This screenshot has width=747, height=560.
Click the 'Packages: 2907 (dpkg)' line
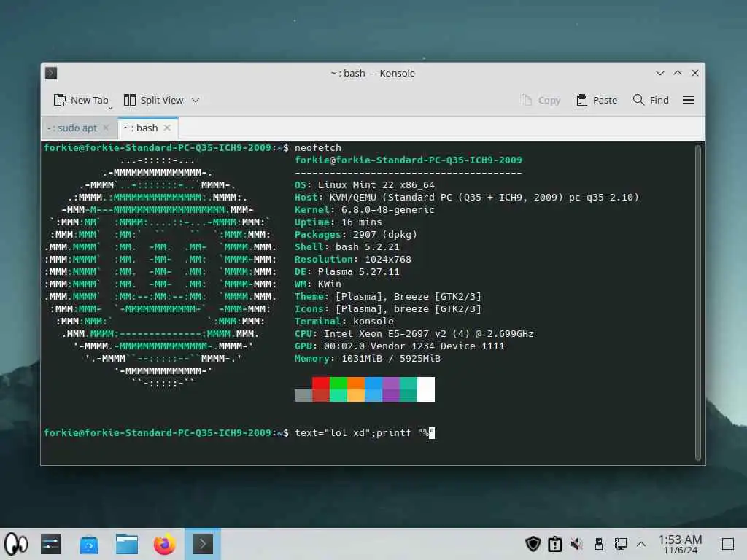pyautogui.click(x=356, y=234)
